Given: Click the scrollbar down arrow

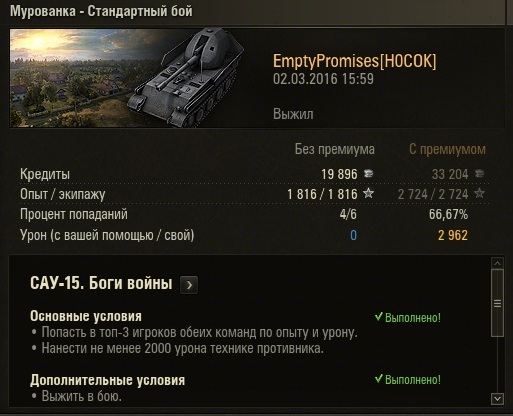Looking at the screenshot, I should tap(497, 399).
